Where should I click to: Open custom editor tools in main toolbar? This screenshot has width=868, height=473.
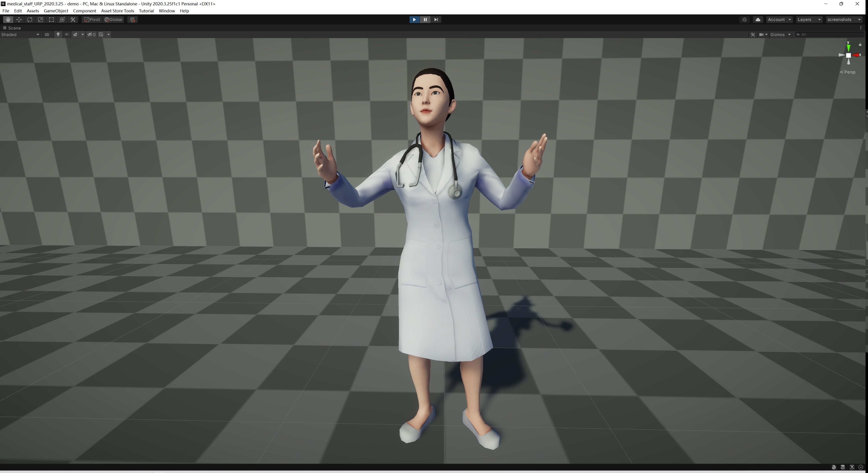pyautogui.click(x=73, y=20)
